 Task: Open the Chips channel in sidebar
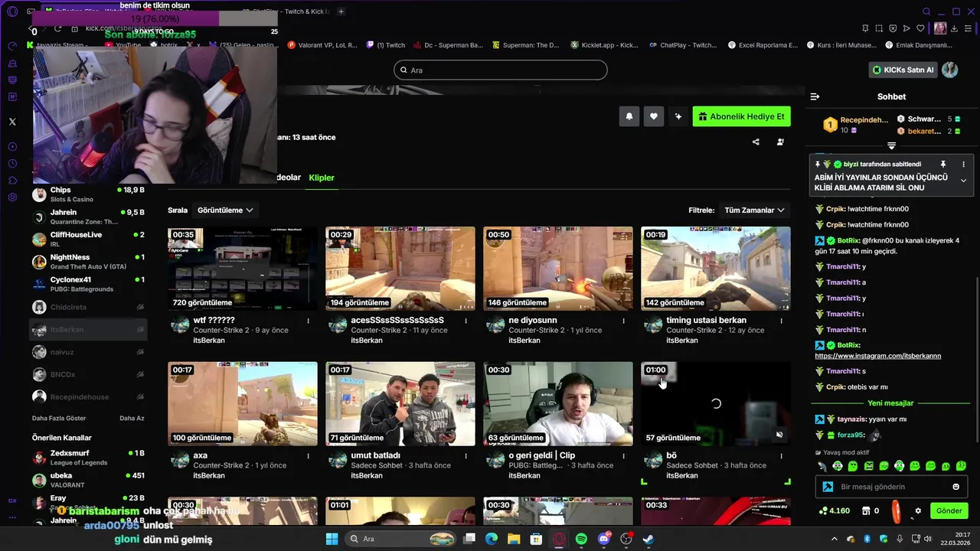88,194
